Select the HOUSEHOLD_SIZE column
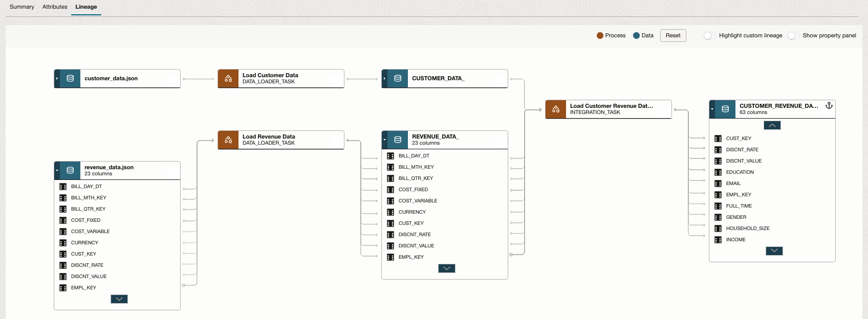The width and height of the screenshot is (868, 319). (x=747, y=229)
